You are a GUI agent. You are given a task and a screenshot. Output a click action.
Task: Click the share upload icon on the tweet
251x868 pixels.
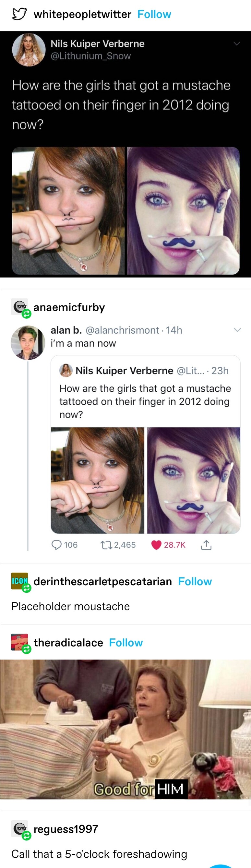click(206, 545)
